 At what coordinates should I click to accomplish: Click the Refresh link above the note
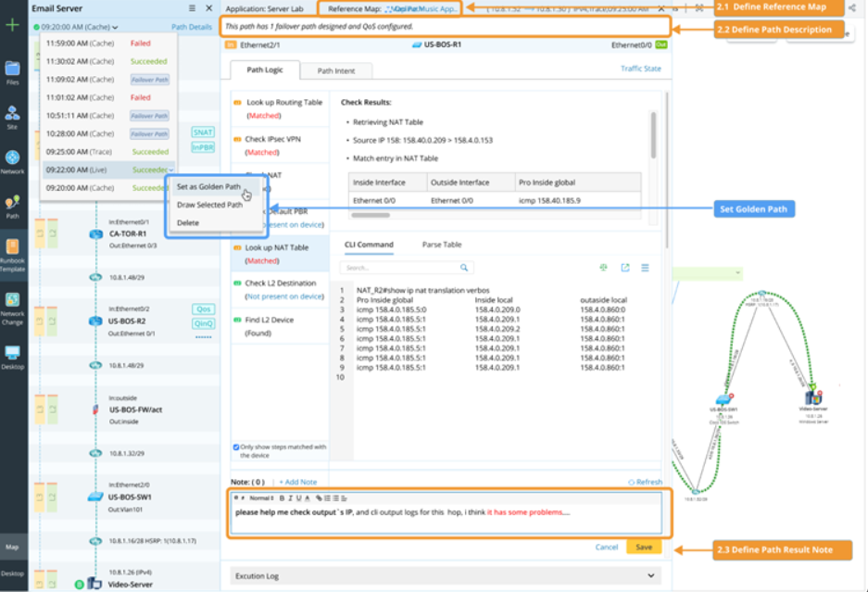(646, 482)
